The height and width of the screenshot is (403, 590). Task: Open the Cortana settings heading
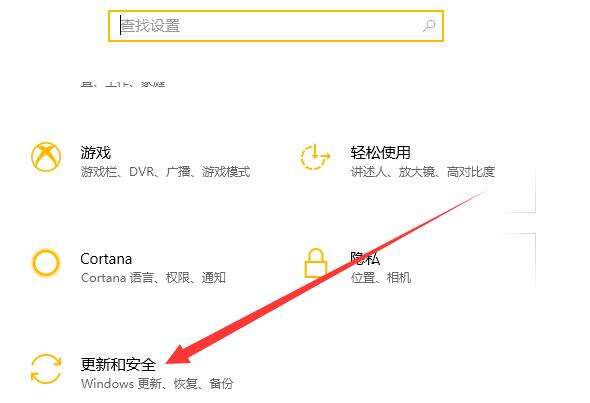106,259
